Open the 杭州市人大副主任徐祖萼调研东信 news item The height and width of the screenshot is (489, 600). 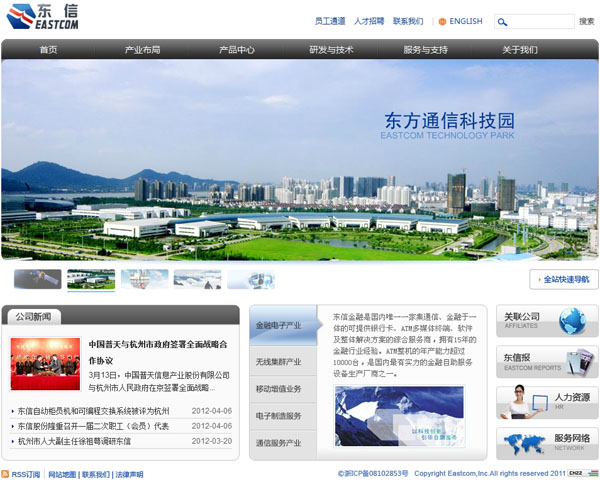[75, 441]
